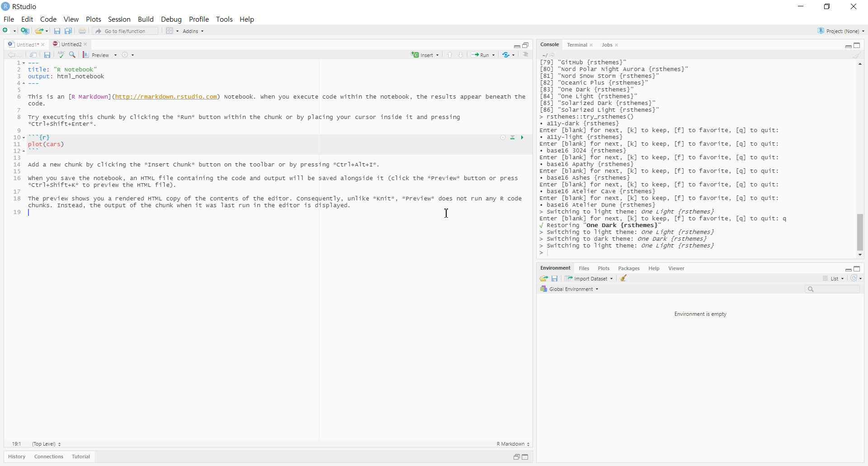Run spell check on the document
868x466 pixels.
point(61,55)
